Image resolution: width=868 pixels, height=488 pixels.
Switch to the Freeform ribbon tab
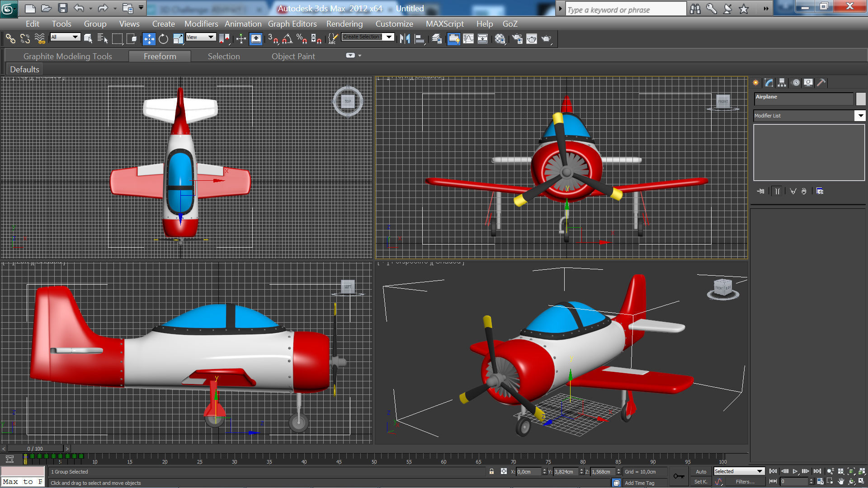(x=160, y=56)
